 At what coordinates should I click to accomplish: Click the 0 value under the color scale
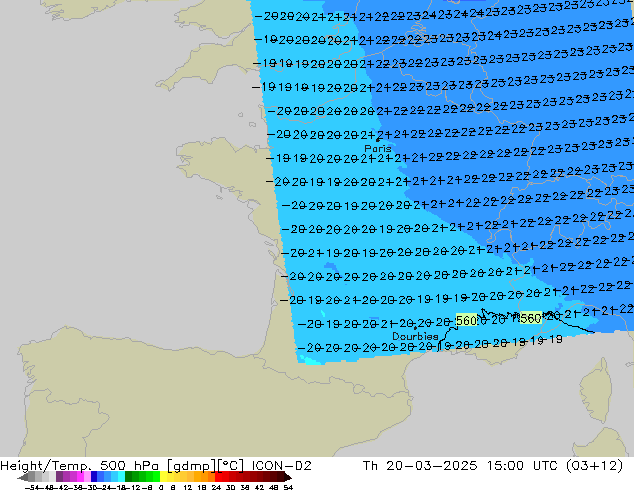coord(161,487)
